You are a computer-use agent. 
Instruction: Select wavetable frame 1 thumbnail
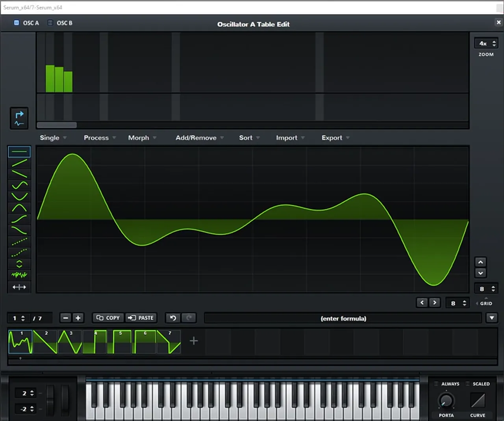click(x=20, y=342)
